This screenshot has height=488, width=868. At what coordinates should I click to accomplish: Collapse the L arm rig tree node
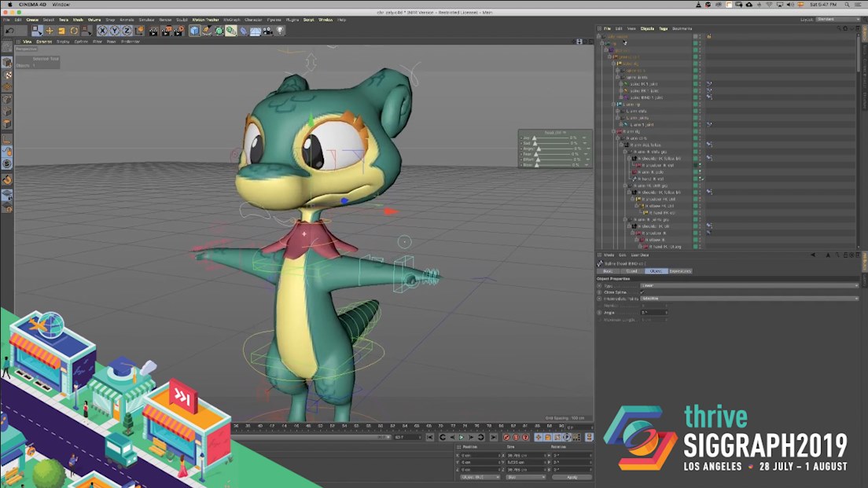tap(614, 104)
